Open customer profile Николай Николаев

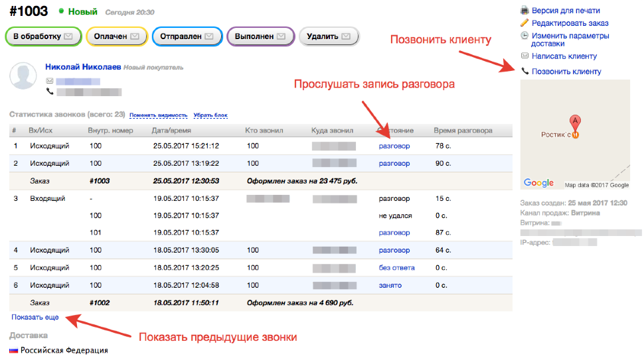coord(84,67)
